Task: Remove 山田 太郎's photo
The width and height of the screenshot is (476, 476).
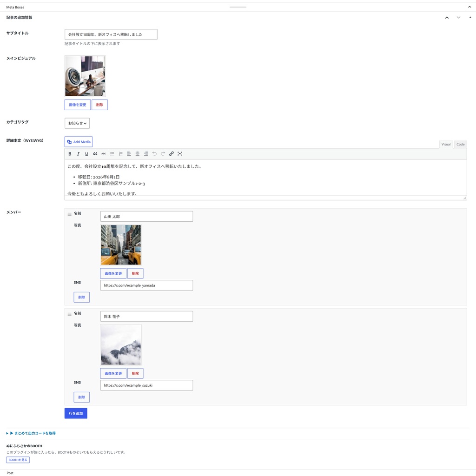Action: pyautogui.click(x=135, y=273)
